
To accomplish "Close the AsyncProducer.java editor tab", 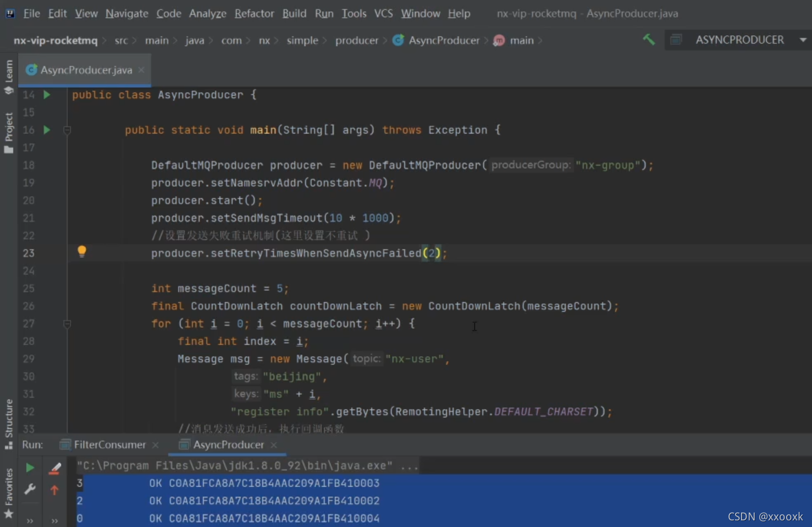I will [141, 70].
